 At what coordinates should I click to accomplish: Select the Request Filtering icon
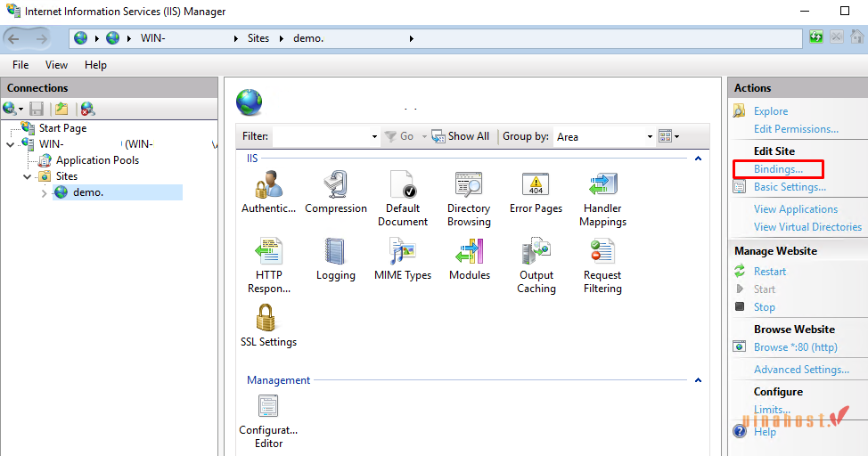[x=602, y=252]
